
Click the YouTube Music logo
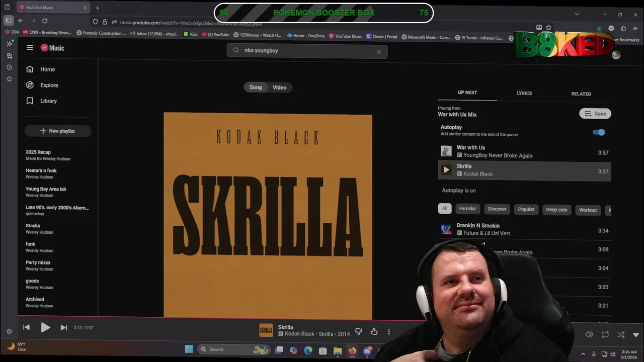(52, 48)
